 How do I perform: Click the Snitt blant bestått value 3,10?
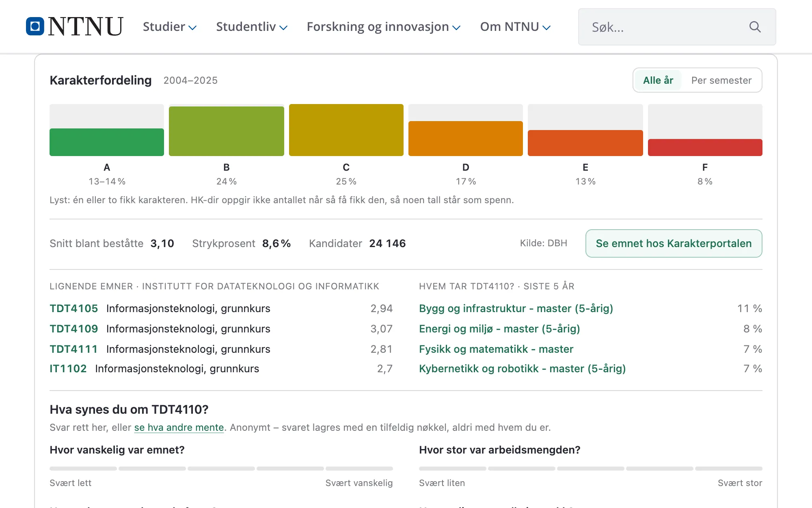coord(162,243)
